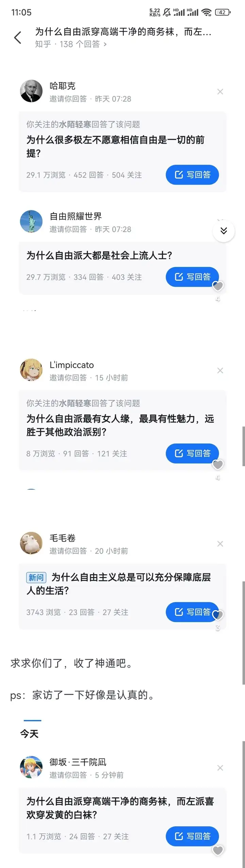The width and height of the screenshot is (245, 868).
Task: Like via heart icon beside 保障底层 card
Action: pos(218,615)
